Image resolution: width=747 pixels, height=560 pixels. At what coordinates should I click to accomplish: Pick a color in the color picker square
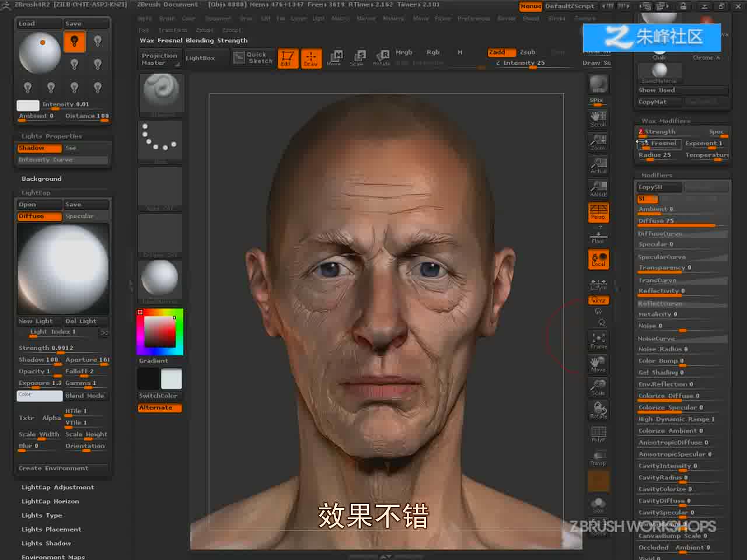(160, 332)
